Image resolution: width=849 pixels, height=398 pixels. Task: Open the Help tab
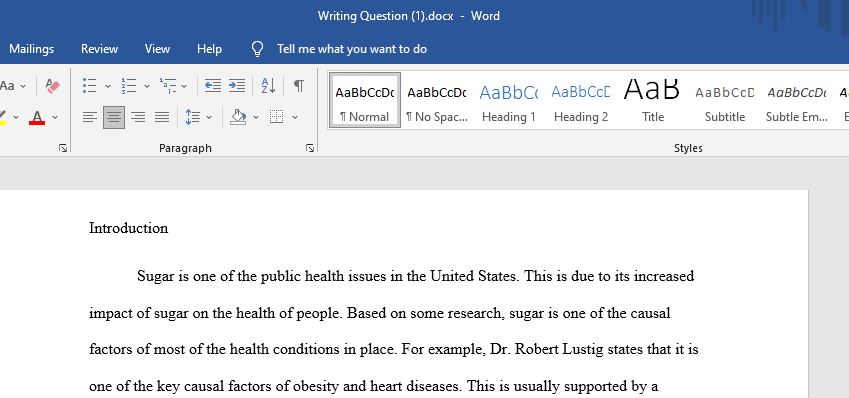(209, 49)
